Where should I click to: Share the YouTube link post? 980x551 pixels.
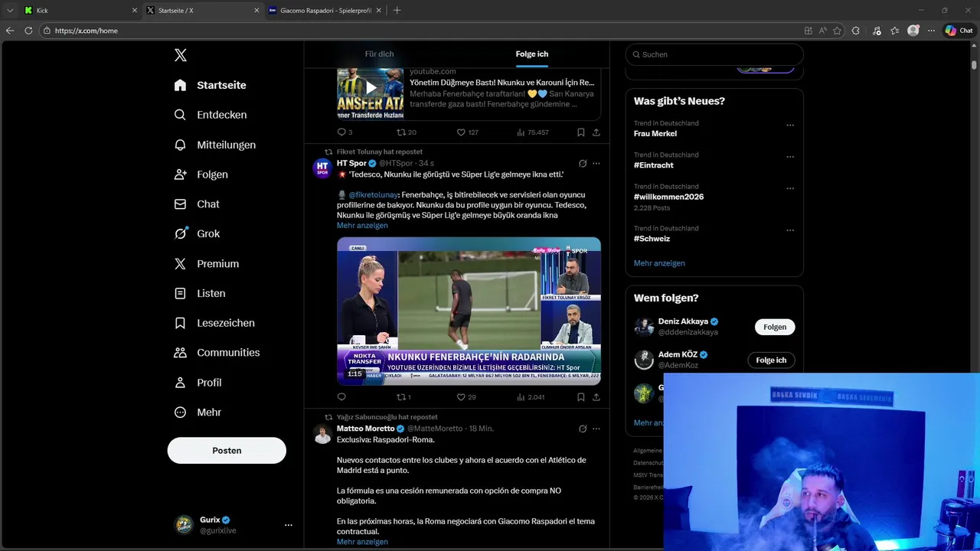click(596, 132)
